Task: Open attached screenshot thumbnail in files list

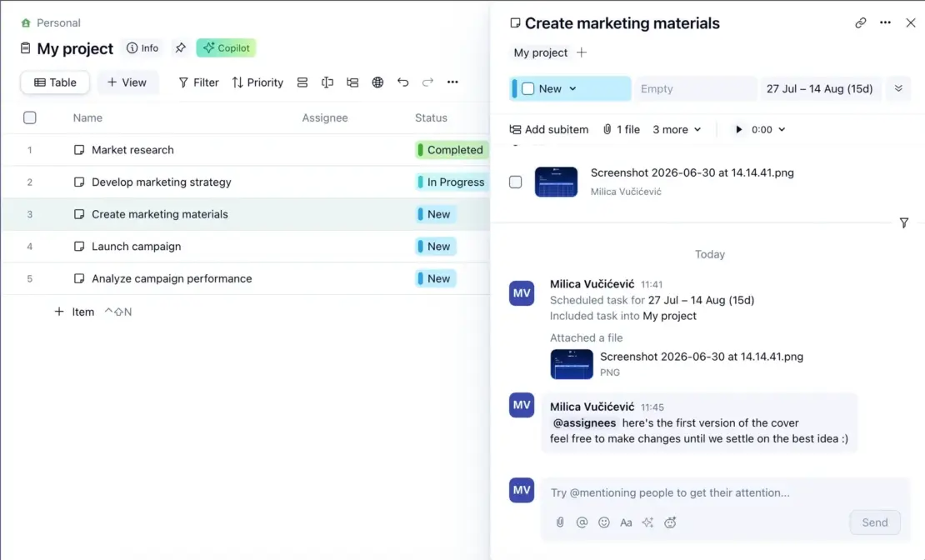Action: [557, 182]
